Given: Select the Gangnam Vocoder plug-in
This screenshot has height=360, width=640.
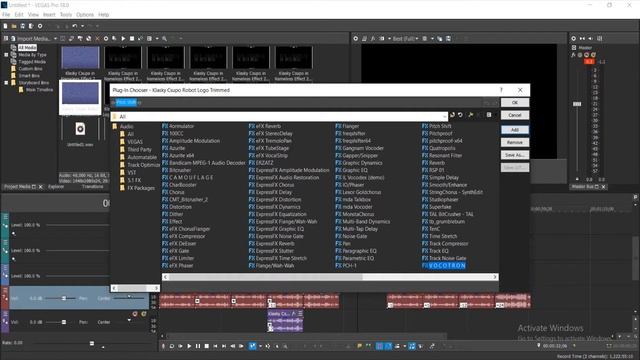Looking at the screenshot, I should click(x=363, y=148).
